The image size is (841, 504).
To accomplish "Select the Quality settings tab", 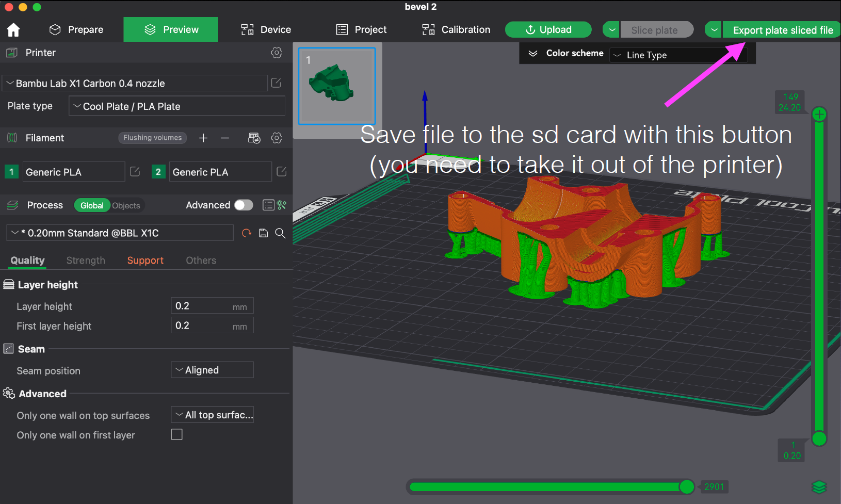I will 28,261.
